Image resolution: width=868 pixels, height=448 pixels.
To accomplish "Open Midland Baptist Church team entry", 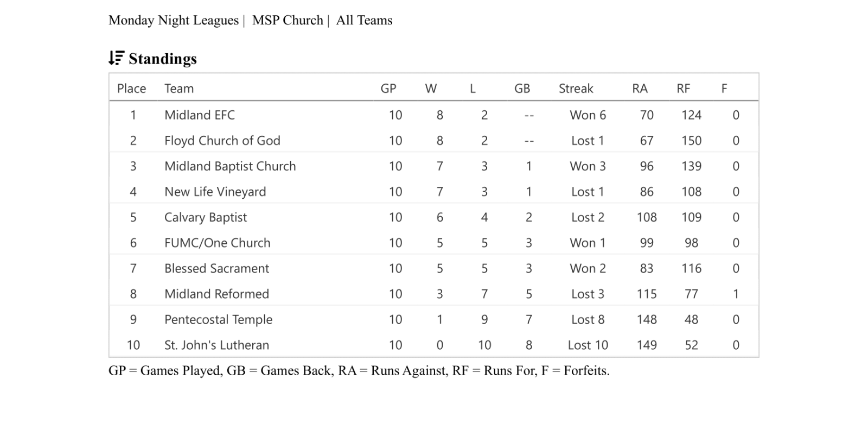I will 230,166.
